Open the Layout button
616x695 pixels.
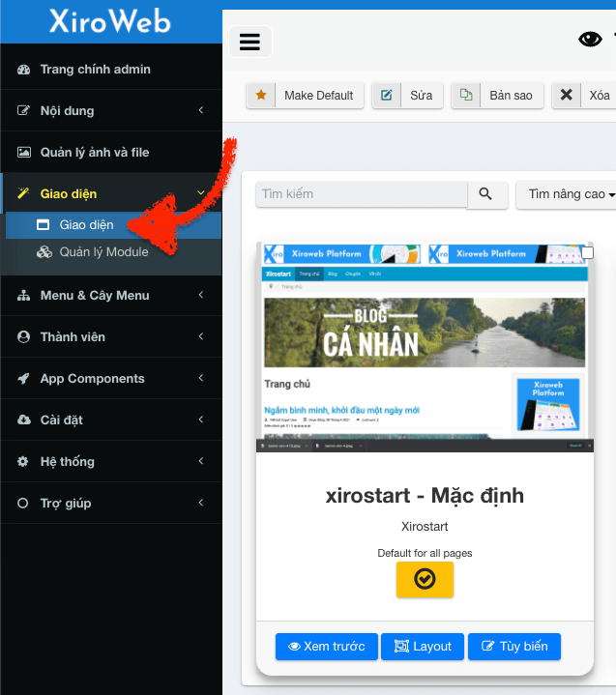coord(423,647)
